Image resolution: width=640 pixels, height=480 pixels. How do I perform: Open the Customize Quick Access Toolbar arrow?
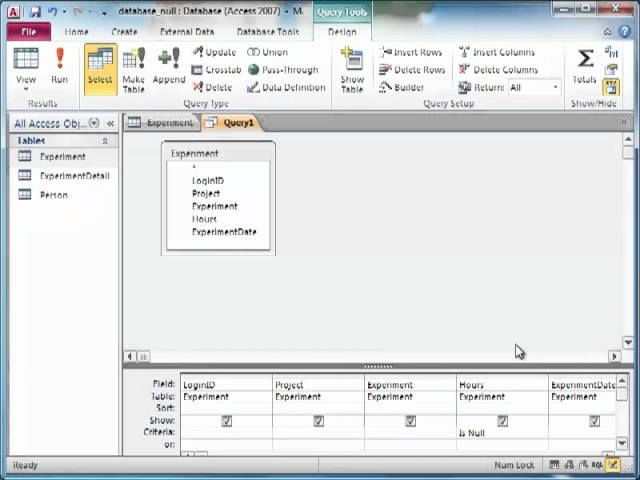[x=104, y=13]
